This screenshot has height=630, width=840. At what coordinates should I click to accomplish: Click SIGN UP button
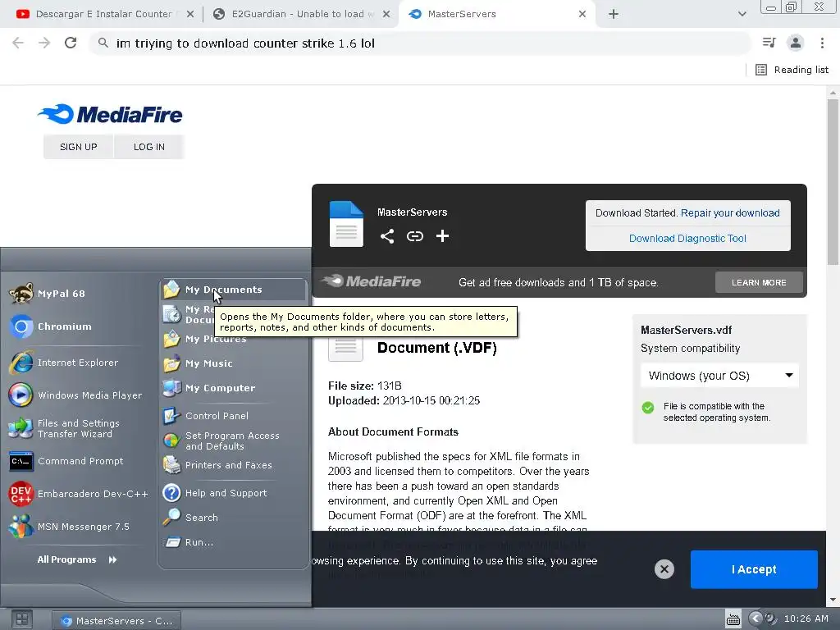coord(78,147)
